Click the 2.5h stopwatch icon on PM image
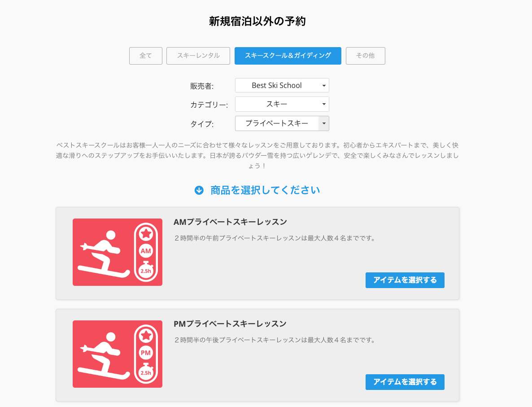The width and height of the screenshot is (532, 407). (146, 372)
